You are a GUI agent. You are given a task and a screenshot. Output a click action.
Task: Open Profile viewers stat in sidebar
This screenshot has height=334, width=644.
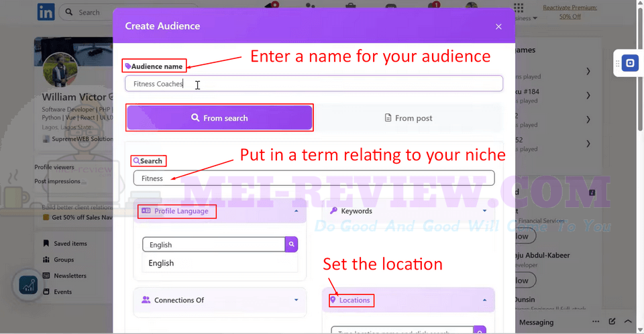[x=54, y=167]
